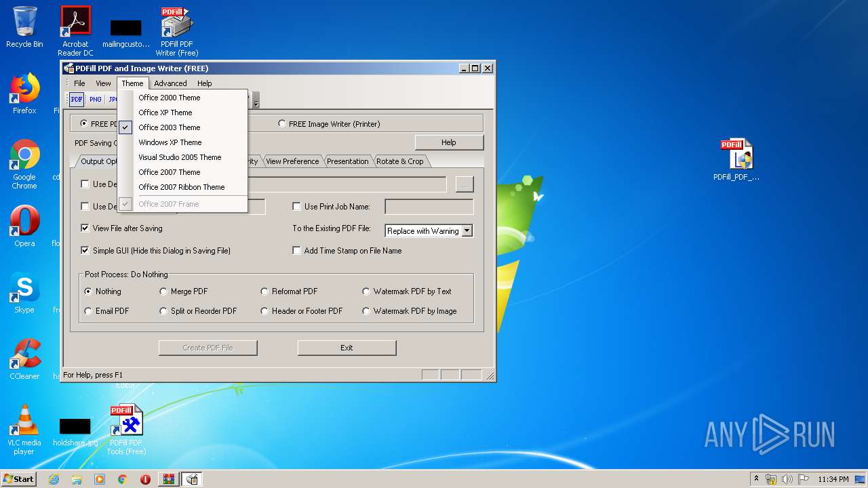Click the print job name input field
Screen dimensions: 868x488
point(429,207)
